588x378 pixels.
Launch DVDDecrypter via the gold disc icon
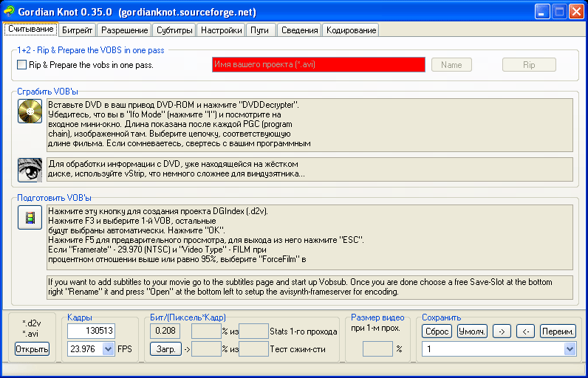(30, 111)
